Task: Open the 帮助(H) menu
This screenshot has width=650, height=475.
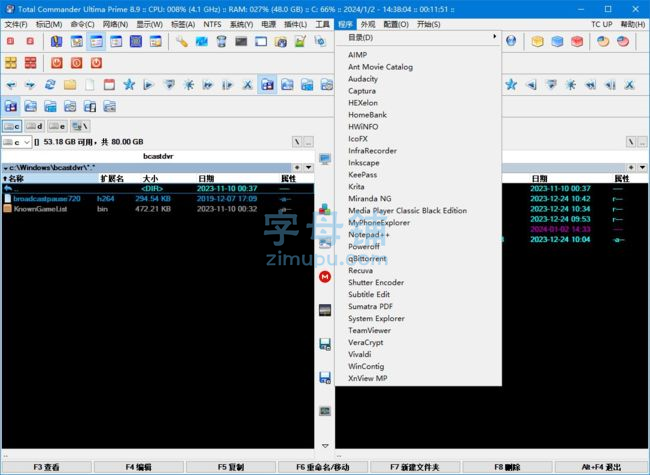Action: pos(633,24)
